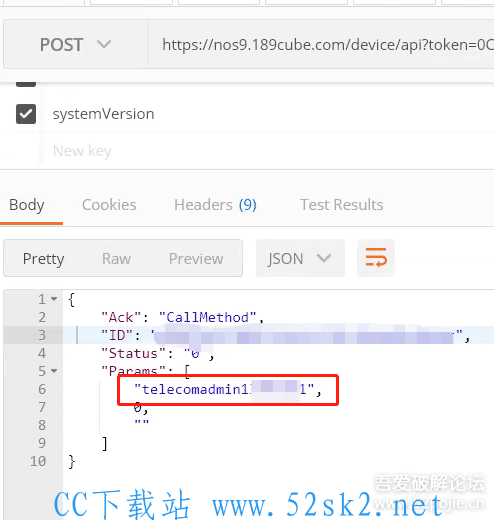Switch to the Test Results tab
Screen dimensions: 494x520
pyautogui.click(x=342, y=205)
